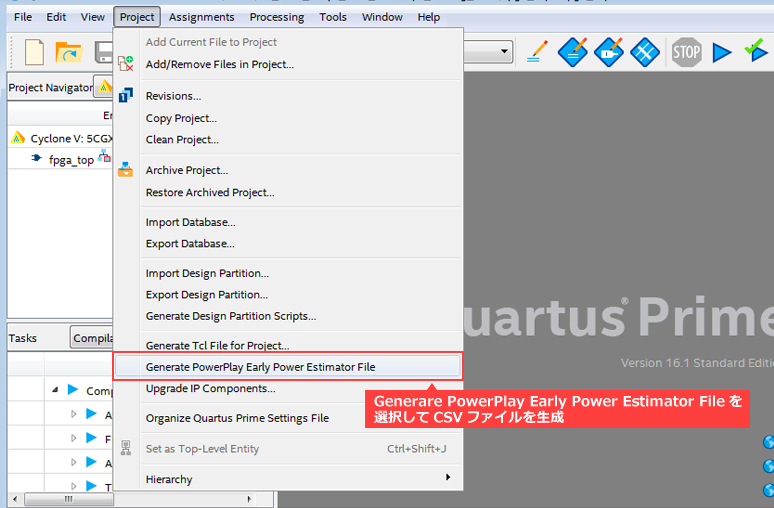Click the Set as Top-Level Entity icon
774x508 pixels.
pos(126,448)
